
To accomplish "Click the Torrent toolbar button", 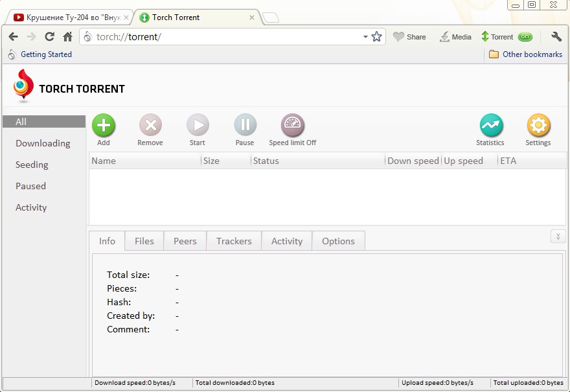I will 497,37.
